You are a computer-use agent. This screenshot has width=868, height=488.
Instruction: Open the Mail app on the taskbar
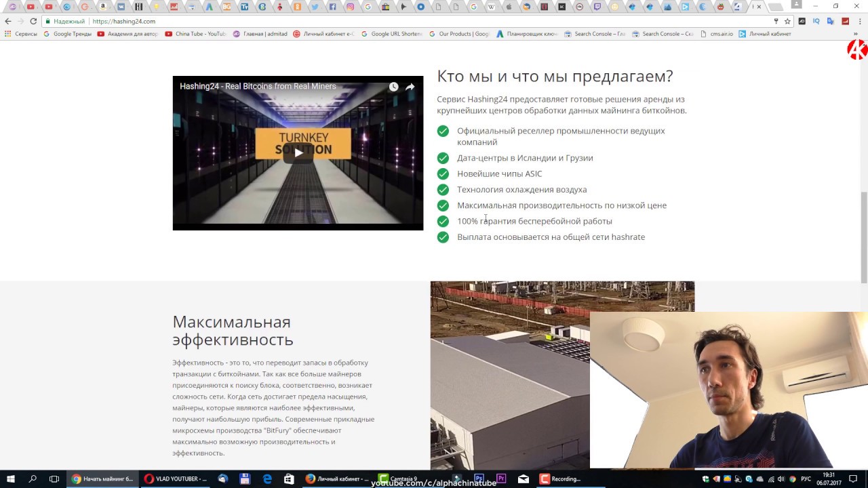click(524, 479)
